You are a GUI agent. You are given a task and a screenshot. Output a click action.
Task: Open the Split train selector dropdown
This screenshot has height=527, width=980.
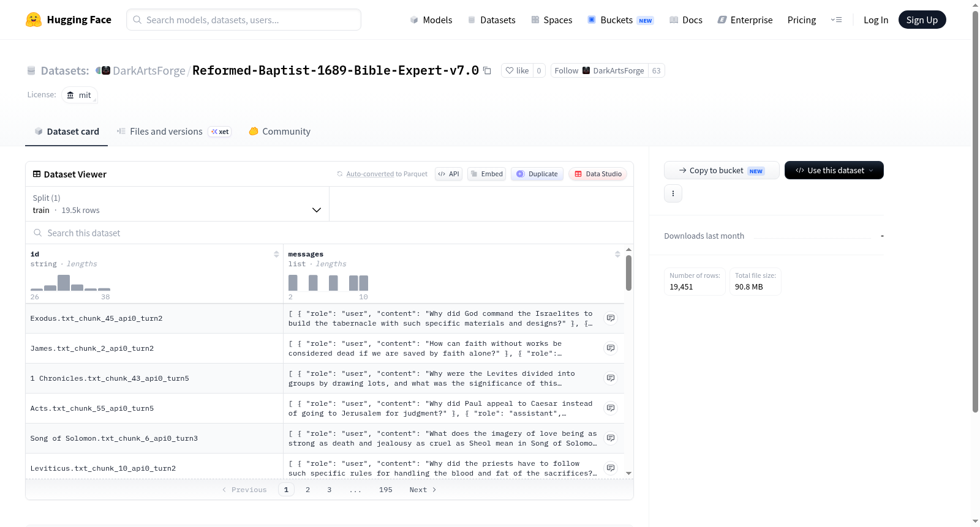pos(177,204)
